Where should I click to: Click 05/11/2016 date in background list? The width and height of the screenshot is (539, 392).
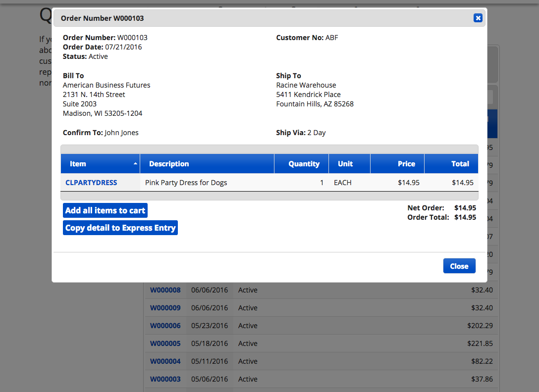pyautogui.click(x=210, y=361)
